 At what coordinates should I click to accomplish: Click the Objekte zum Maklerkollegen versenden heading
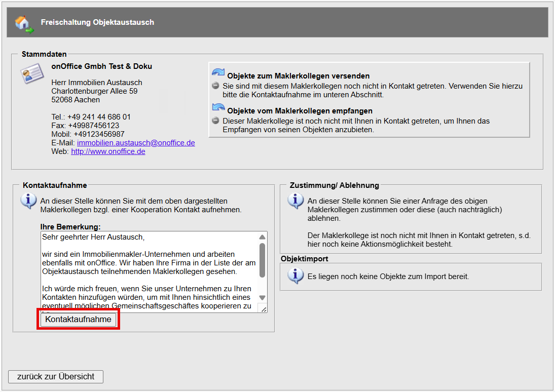[298, 76]
